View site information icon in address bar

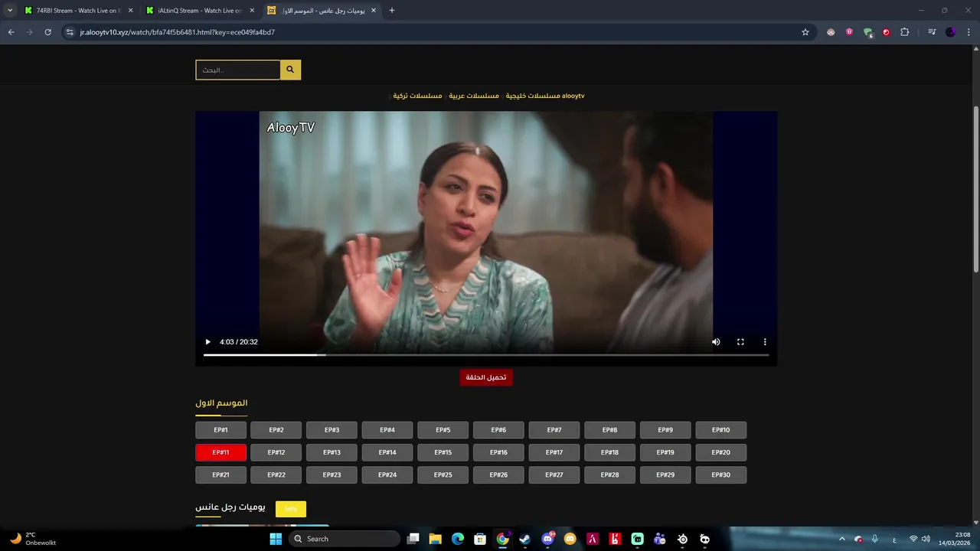coord(70,32)
